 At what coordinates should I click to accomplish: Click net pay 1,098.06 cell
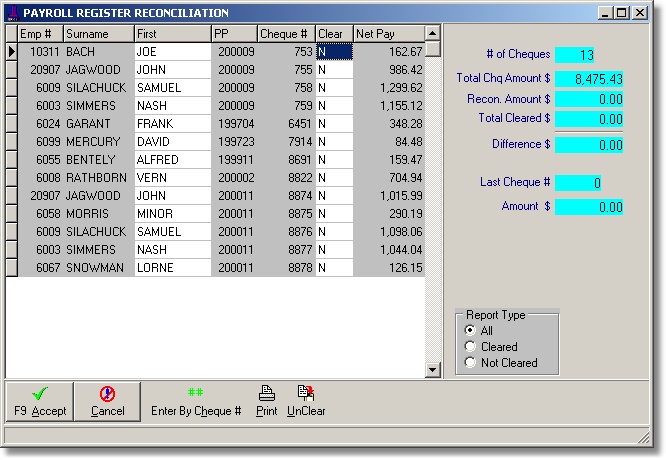389,231
